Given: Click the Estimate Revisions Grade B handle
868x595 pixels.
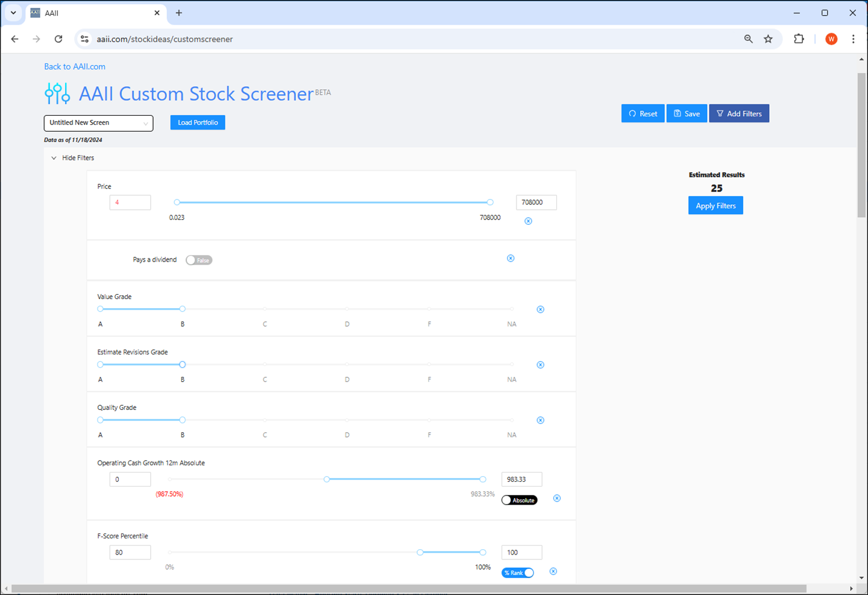Looking at the screenshot, I should (x=183, y=364).
